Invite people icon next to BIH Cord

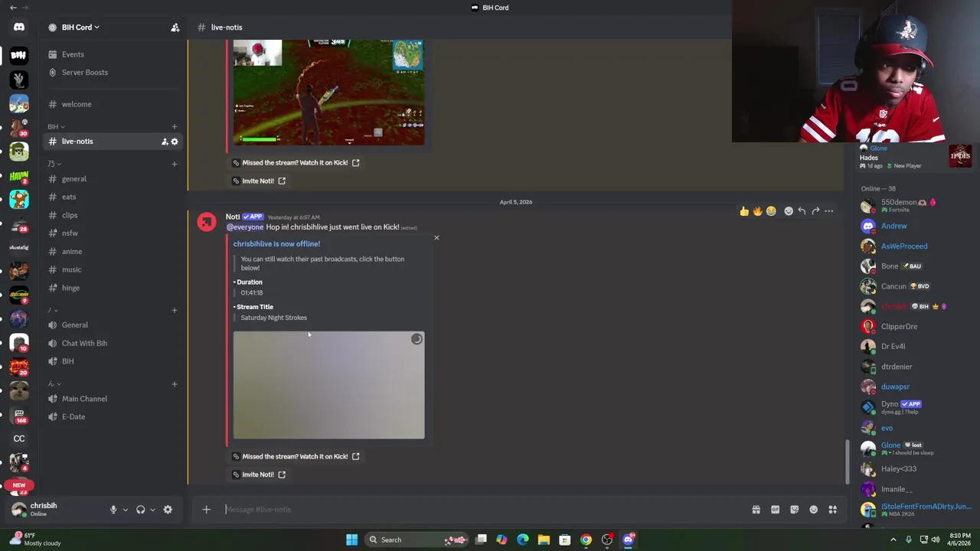click(x=175, y=28)
